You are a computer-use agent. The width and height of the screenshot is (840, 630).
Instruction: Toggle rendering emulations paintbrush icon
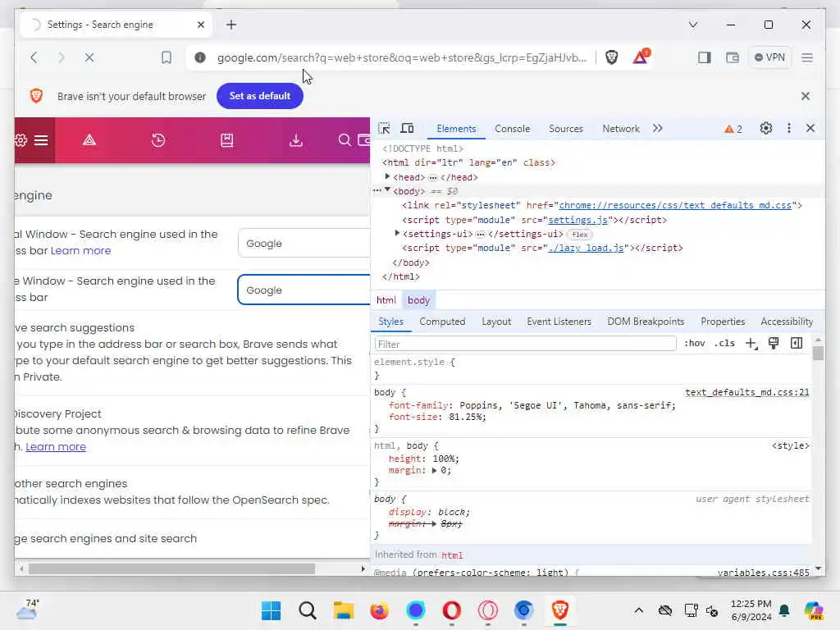point(774,344)
